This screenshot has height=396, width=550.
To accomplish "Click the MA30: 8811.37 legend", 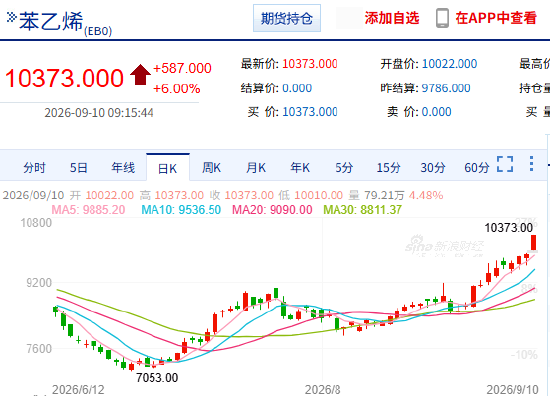I will click(362, 210).
